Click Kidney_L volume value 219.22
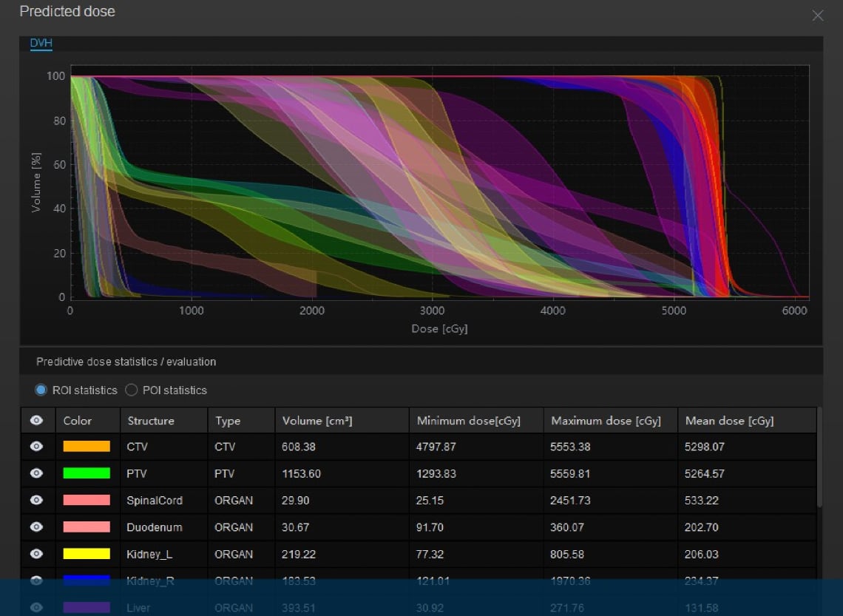This screenshot has height=616, width=843. point(299,554)
